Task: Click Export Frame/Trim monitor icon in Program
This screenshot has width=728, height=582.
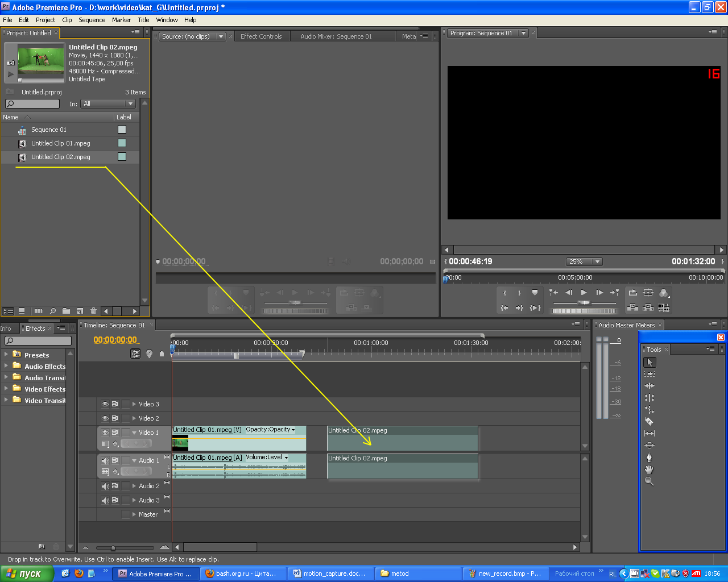Action: 664,307
